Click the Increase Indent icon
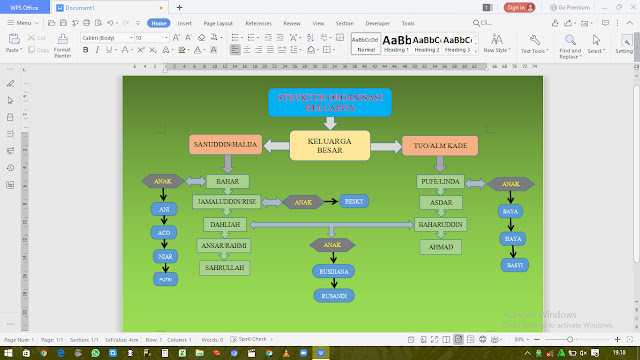 pyautogui.click(x=280, y=38)
